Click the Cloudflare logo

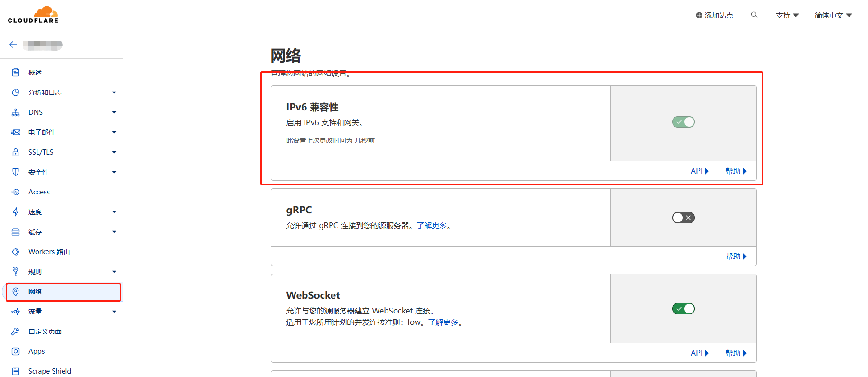tap(33, 15)
